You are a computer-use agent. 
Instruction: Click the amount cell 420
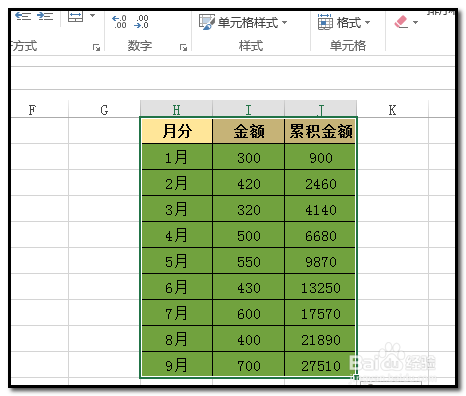click(249, 183)
